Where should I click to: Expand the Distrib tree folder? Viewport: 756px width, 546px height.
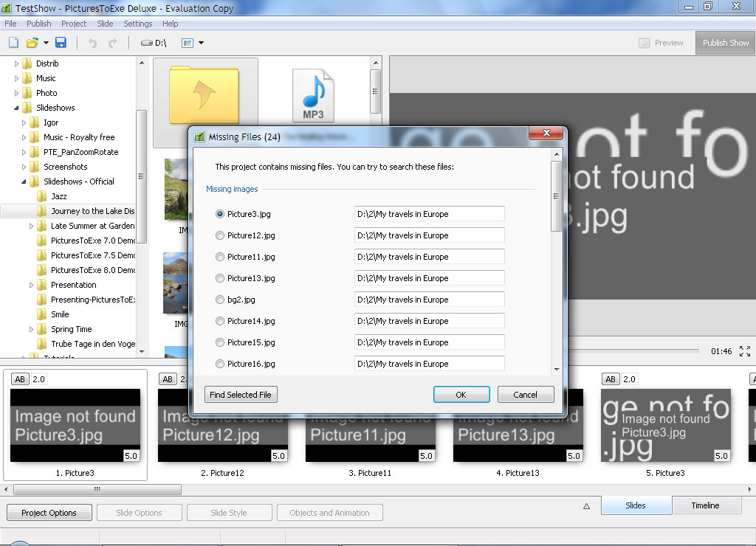click(x=16, y=63)
